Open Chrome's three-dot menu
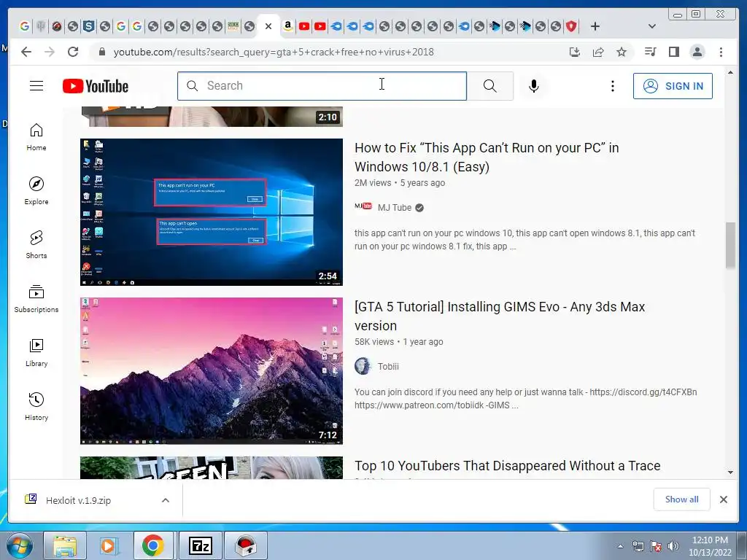This screenshot has width=747, height=560. pos(721,52)
